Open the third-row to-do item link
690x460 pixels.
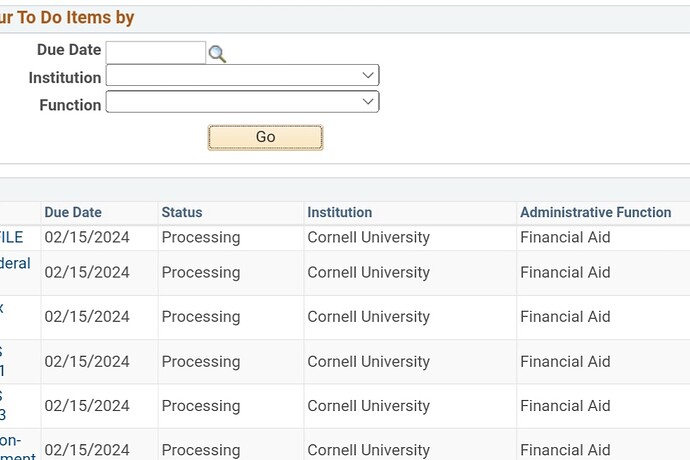click(x=2, y=308)
